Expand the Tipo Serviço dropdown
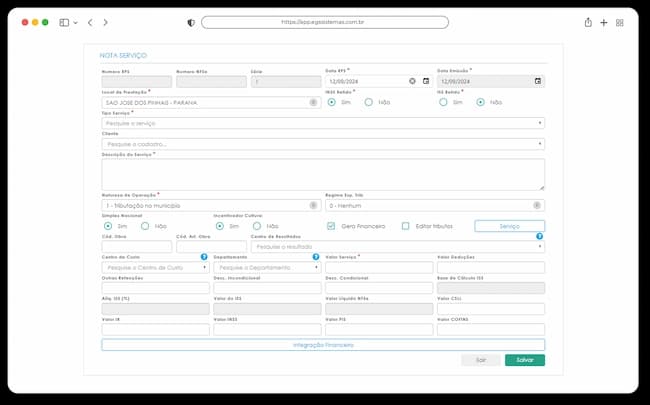The height and width of the screenshot is (405, 650). pos(323,123)
